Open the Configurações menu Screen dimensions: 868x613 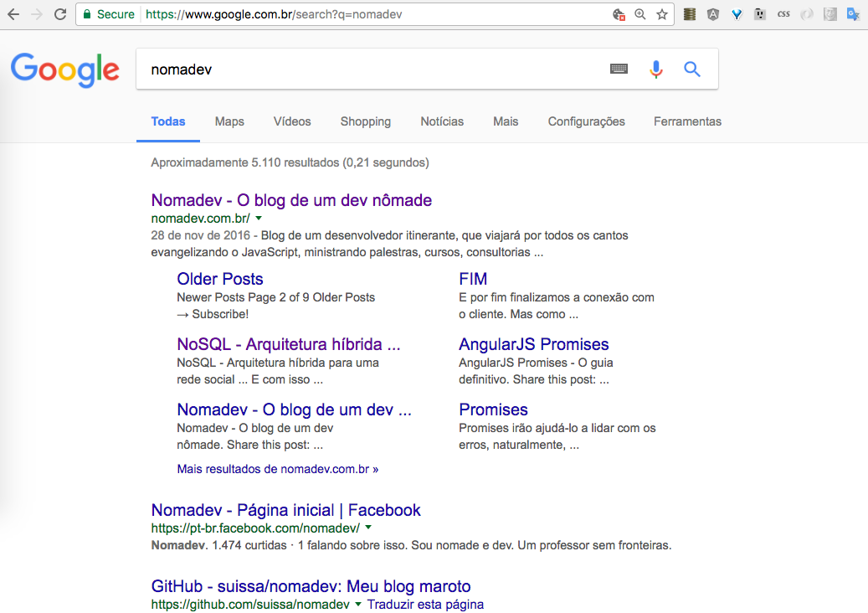coord(586,121)
